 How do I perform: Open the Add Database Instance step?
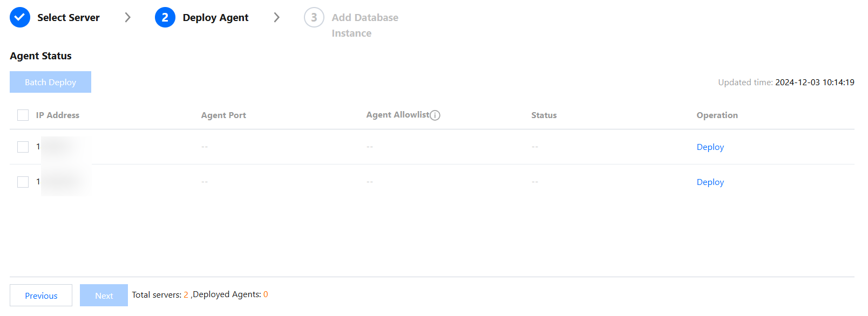click(x=365, y=25)
